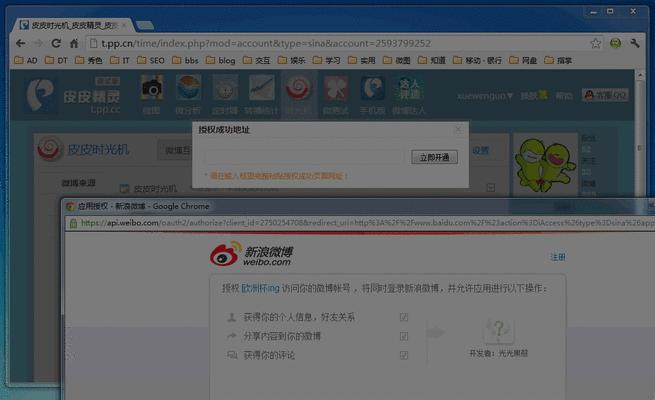Open the 学习 bookmarks folder

327,61
